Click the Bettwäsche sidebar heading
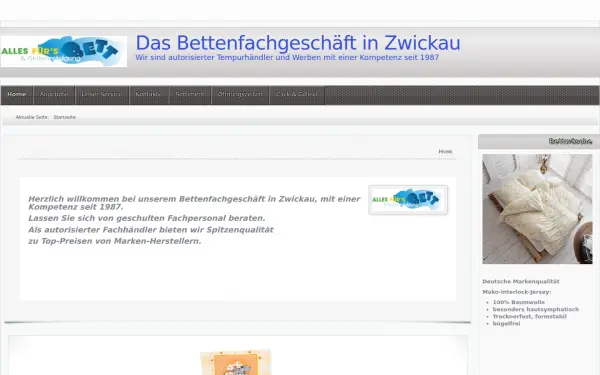600x375 pixels. pyautogui.click(x=571, y=141)
